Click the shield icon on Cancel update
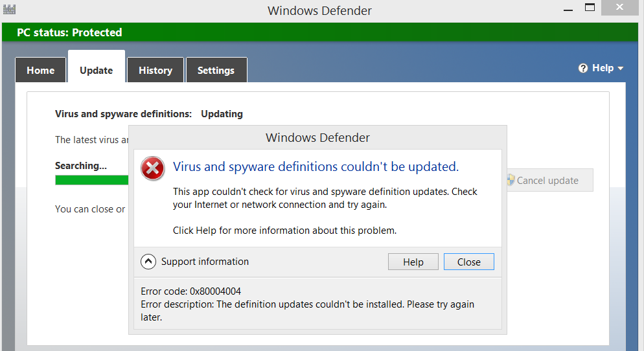644x351 pixels. (x=511, y=180)
